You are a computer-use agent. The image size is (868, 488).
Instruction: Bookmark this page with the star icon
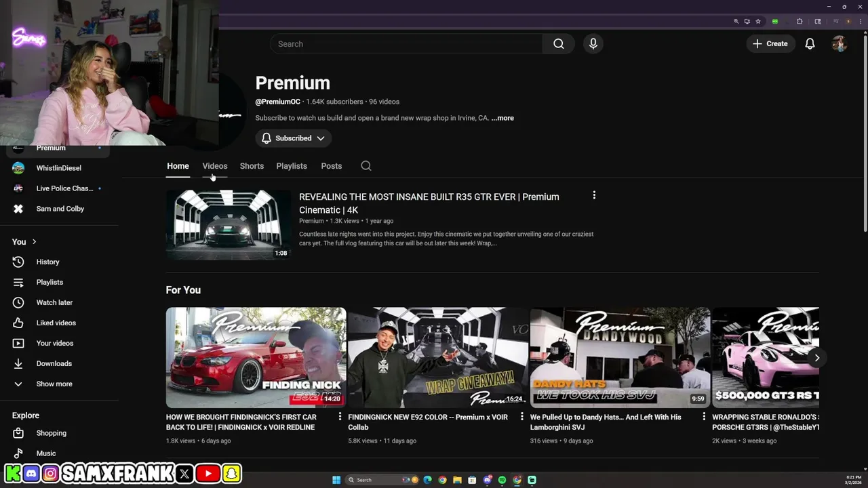click(758, 21)
